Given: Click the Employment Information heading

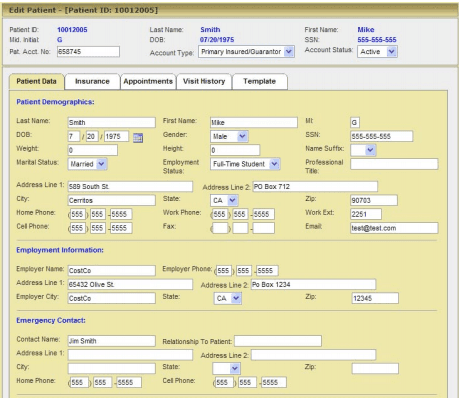Looking at the screenshot, I should pos(60,250).
